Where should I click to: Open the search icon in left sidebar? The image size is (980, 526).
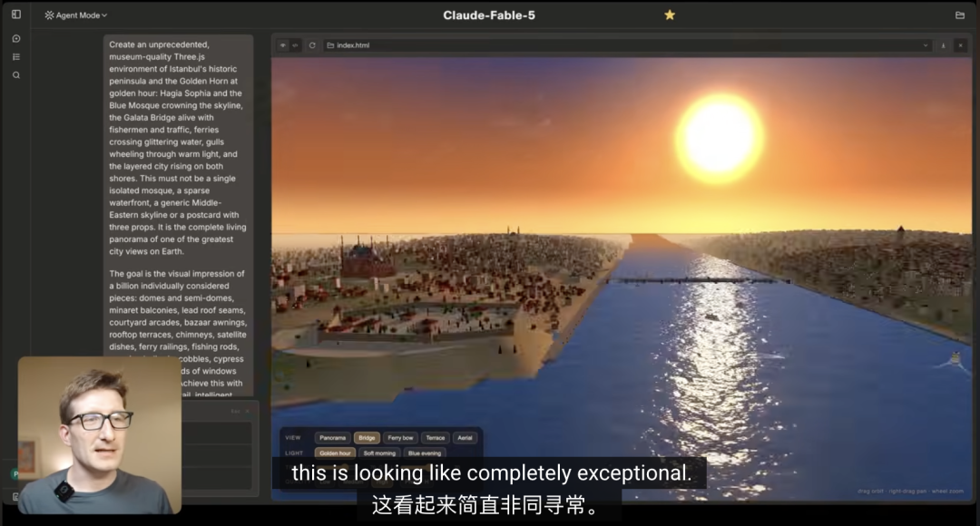click(16, 75)
